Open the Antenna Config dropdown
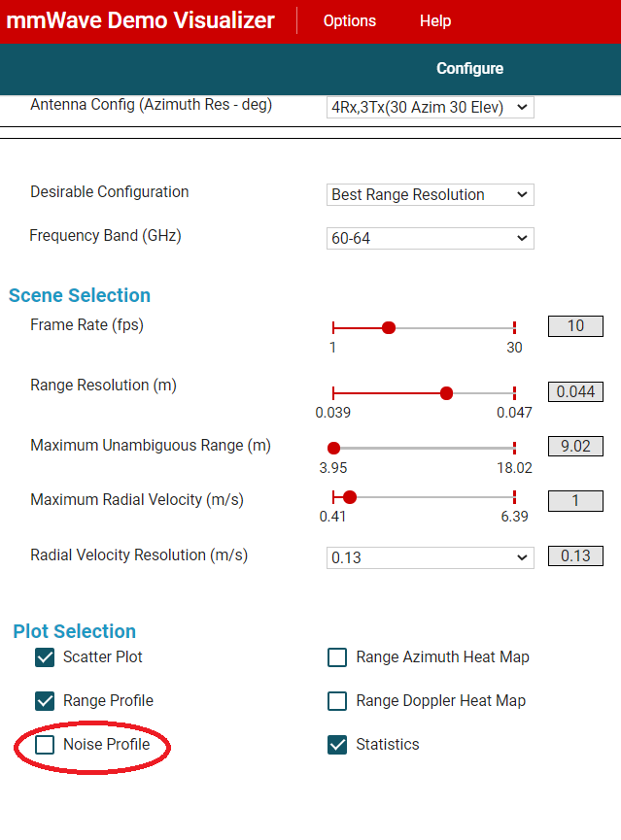The image size is (621, 840). (x=430, y=107)
